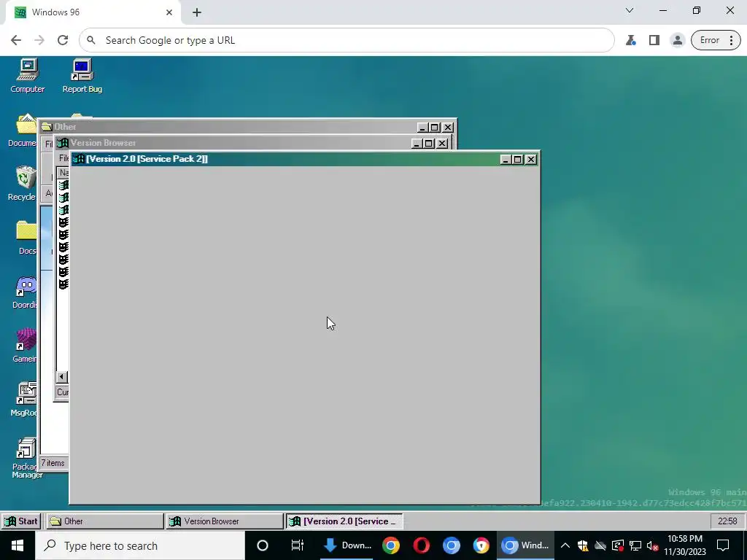Viewport: 747px width, 560px height.
Task: Click the Name column header in Version Browser
Action: point(63,172)
